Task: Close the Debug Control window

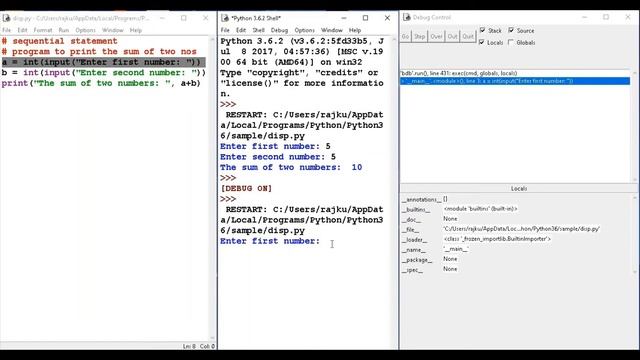Action: pos(628,17)
